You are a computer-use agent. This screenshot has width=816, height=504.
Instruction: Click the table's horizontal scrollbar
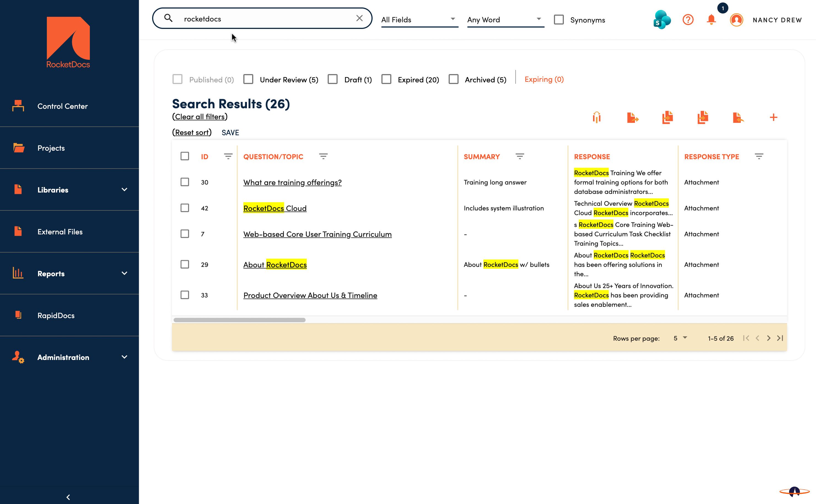pos(239,320)
